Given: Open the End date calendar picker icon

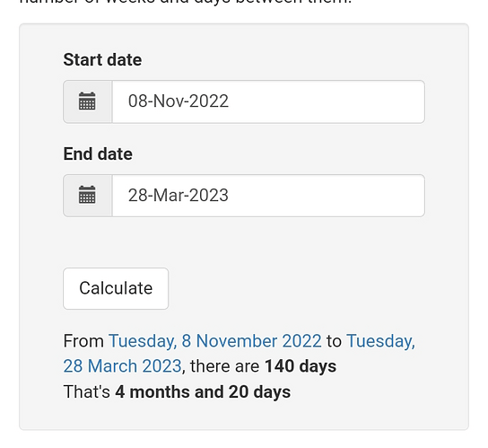Looking at the screenshot, I should tap(87, 196).
